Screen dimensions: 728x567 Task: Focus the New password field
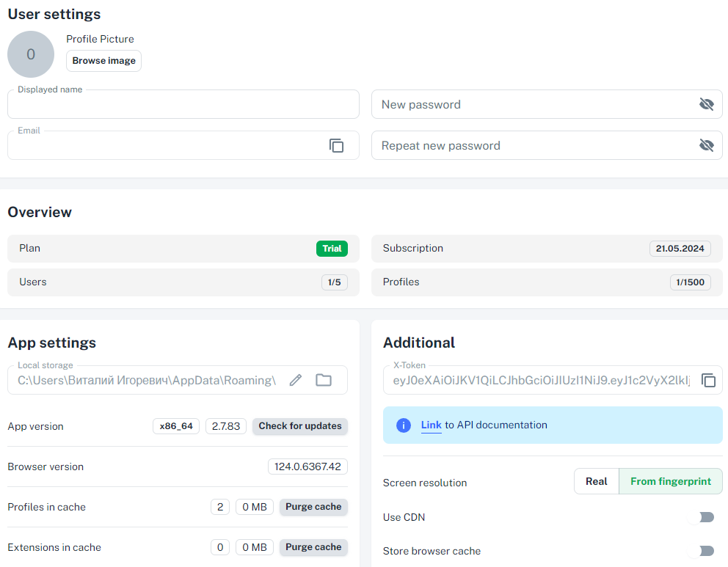(532, 104)
